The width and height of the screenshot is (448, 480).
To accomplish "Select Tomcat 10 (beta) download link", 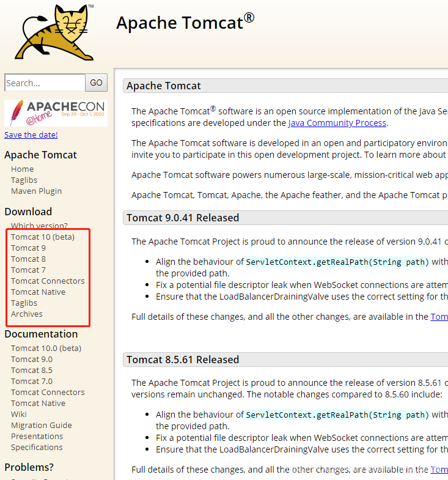I will pos(43,237).
